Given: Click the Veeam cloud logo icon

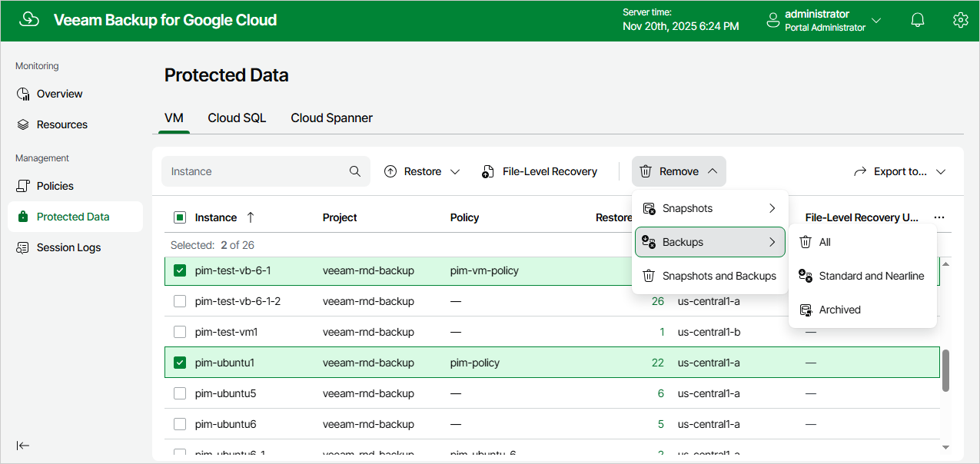Looking at the screenshot, I should pyautogui.click(x=29, y=20).
